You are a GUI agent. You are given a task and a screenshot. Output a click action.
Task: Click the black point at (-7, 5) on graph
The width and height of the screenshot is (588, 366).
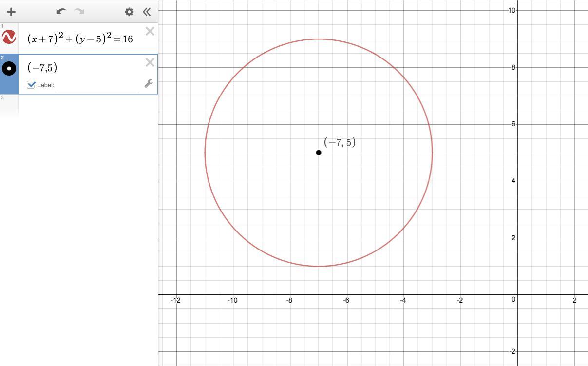click(x=319, y=153)
